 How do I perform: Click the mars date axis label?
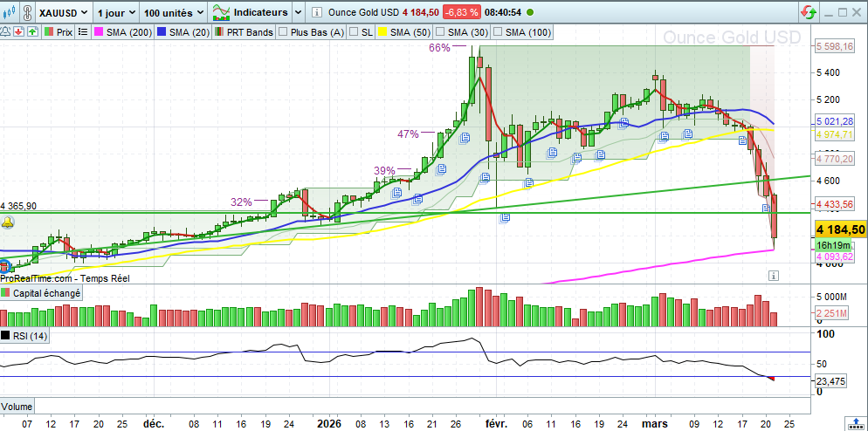tap(654, 424)
